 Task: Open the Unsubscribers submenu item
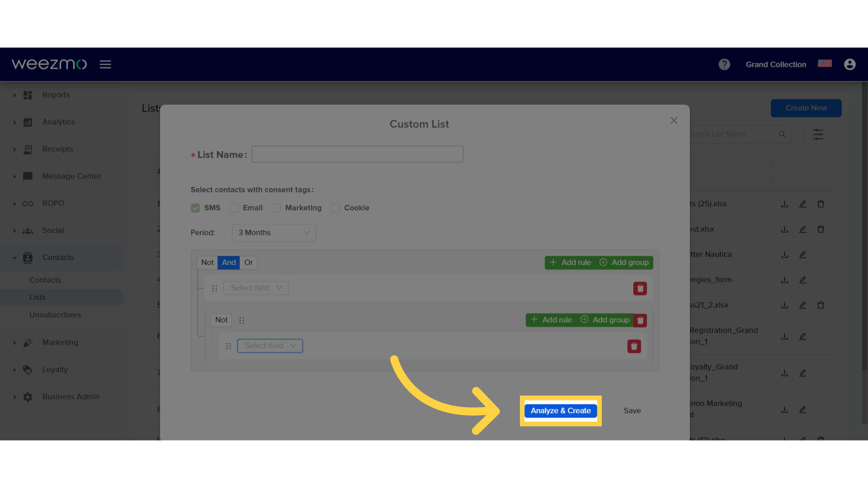click(55, 315)
